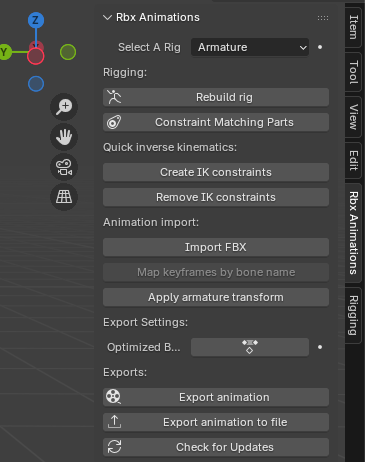Click the Import FBX button
The height and width of the screenshot is (462, 365).
click(216, 247)
